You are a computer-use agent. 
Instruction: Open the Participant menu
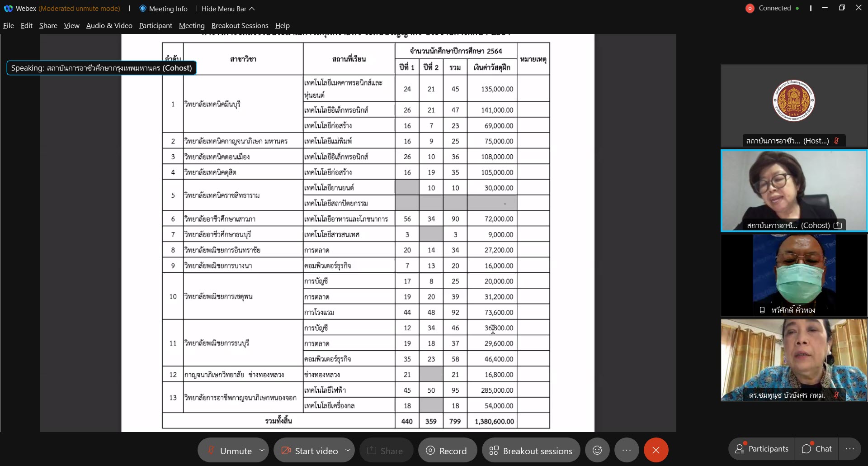(156, 25)
